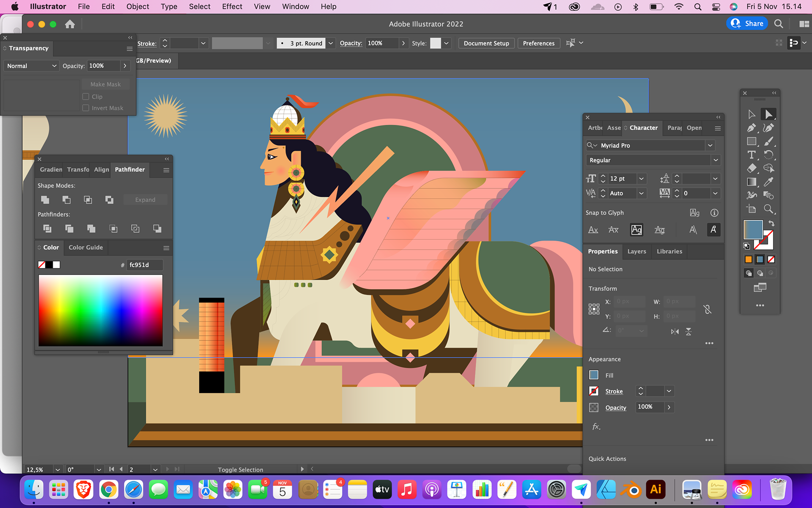Switch to the Layers tab
Screen dimensions: 812x508
point(636,251)
